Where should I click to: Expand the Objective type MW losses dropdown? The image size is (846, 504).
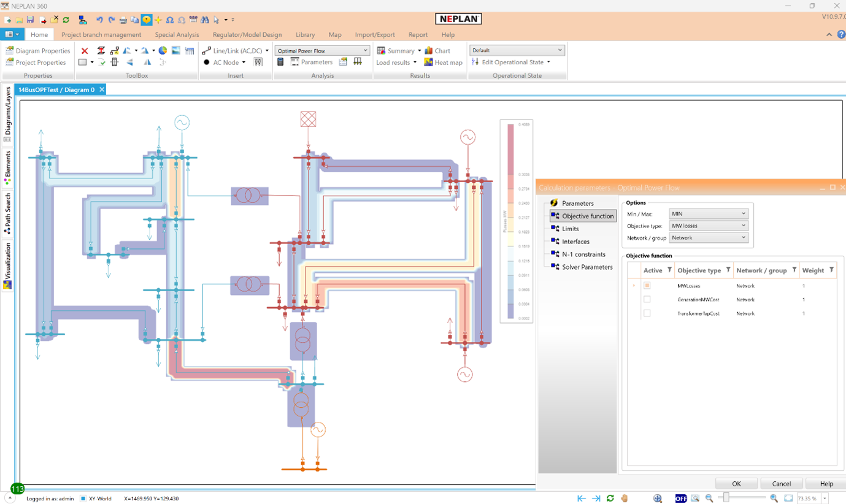point(708,226)
